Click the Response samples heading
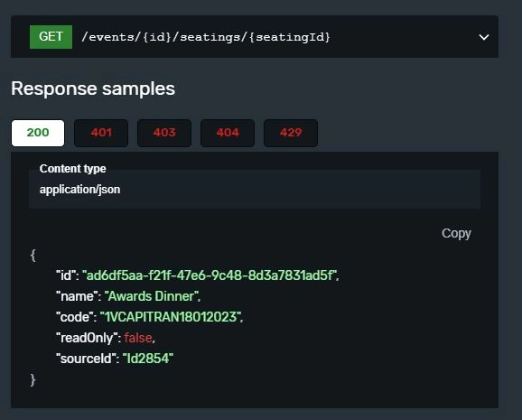 (x=93, y=89)
